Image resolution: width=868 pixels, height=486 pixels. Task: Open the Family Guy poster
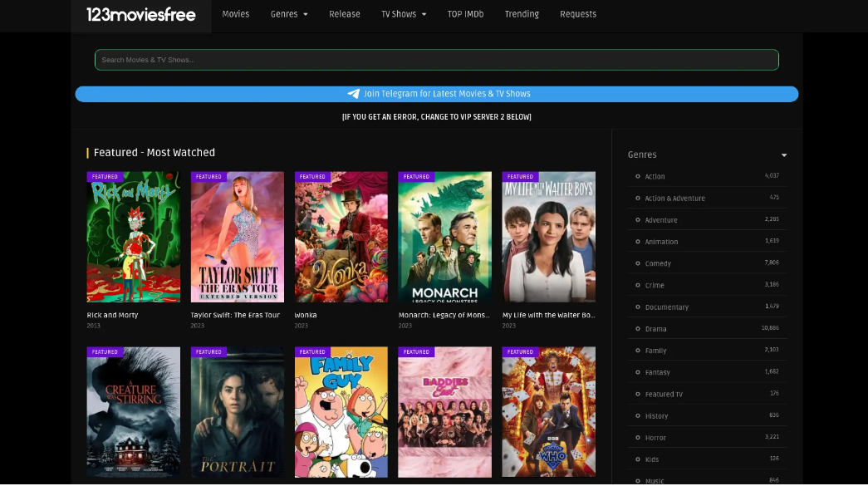tap(341, 412)
